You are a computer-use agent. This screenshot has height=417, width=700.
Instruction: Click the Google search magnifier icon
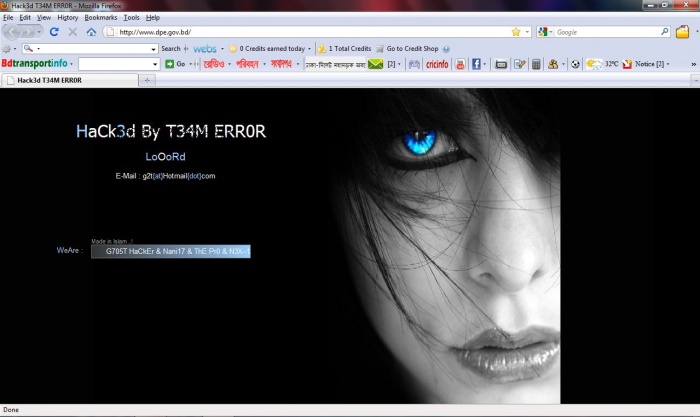664,32
